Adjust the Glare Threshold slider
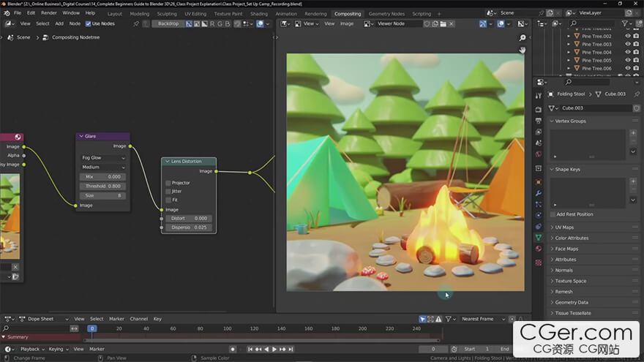The width and height of the screenshot is (644, 362). tap(103, 186)
